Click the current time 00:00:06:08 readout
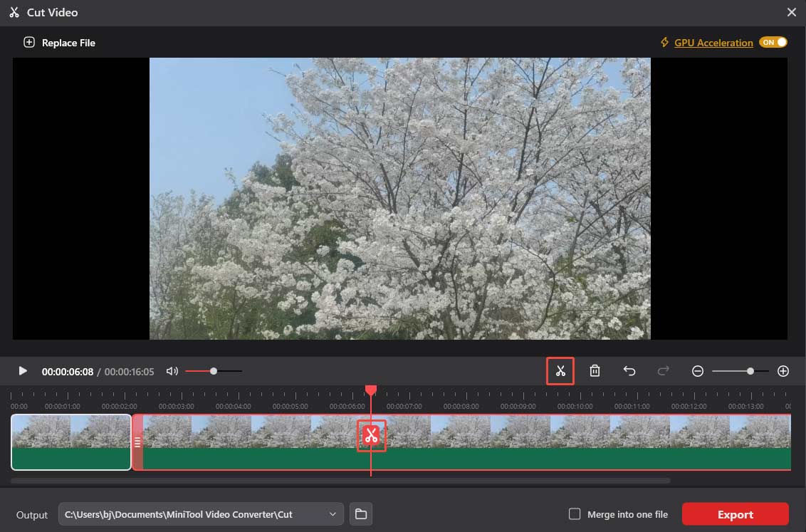This screenshot has width=806, height=532. tap(68, 372)
